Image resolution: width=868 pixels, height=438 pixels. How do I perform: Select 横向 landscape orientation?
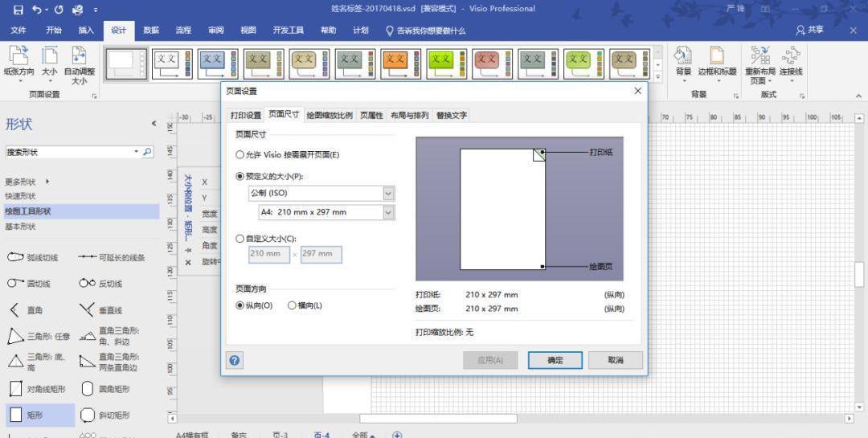click(x=292, y=305)
